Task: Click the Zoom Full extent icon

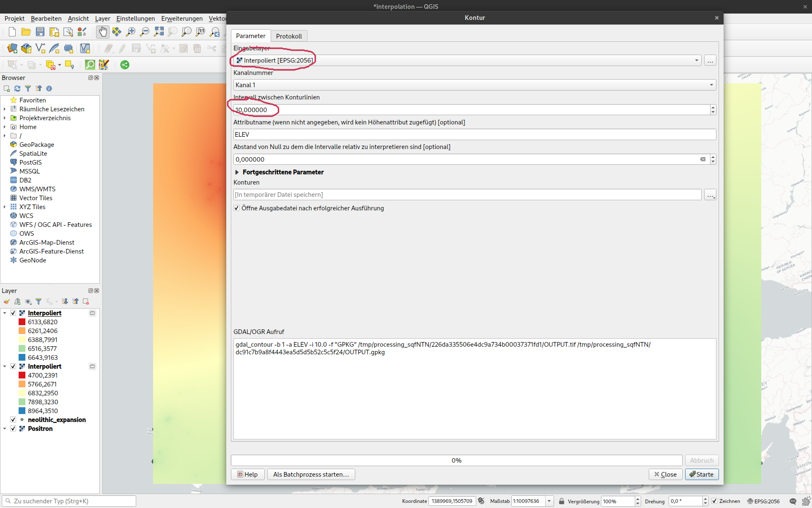Action: coord(159,32)
